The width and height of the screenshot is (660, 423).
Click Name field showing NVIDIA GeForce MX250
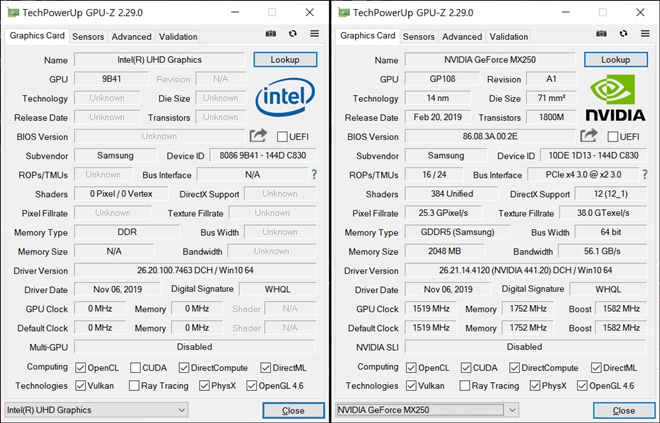point(490,60)
